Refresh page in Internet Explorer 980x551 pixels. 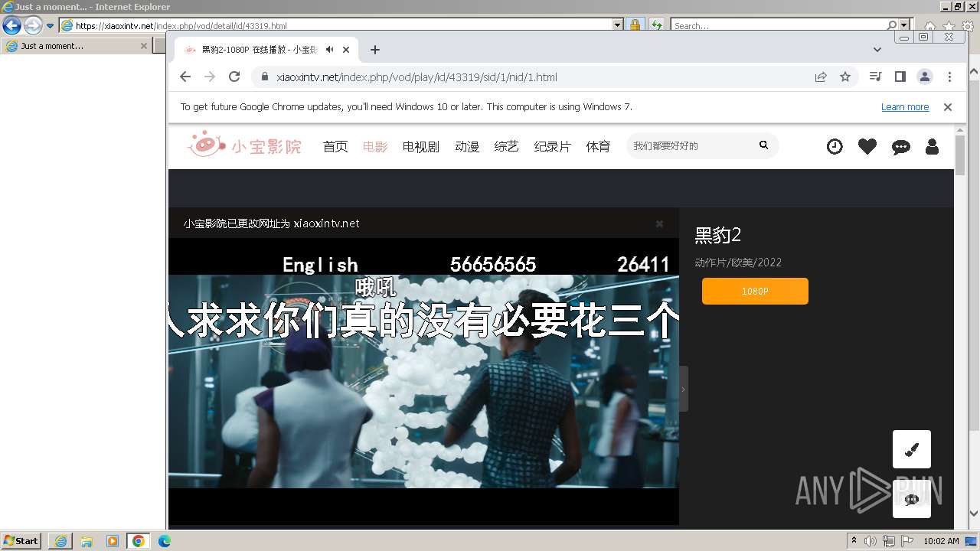pyautogui.click(x=656, y=25)
